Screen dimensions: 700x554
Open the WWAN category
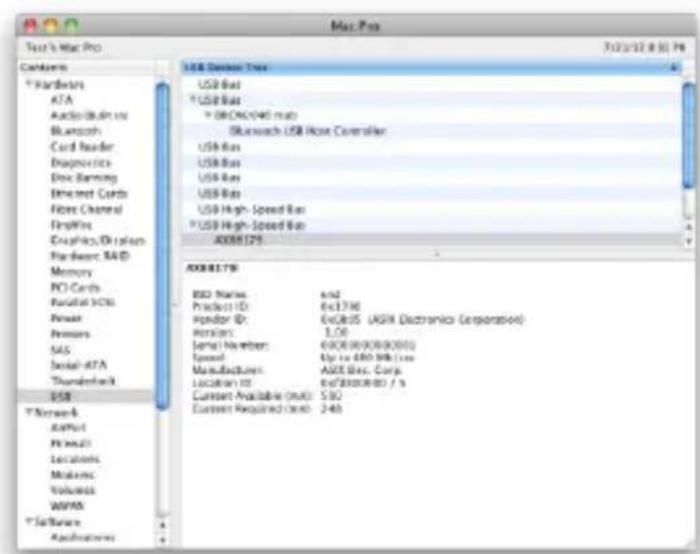(x=67, y=506)
